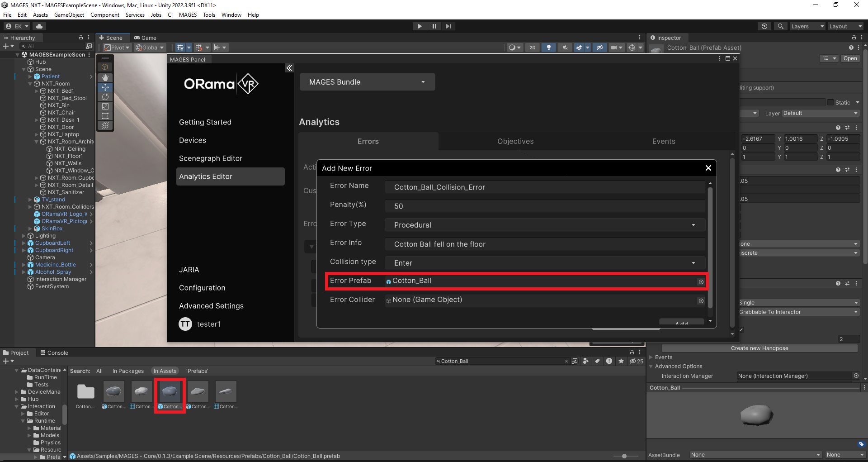Open the Error Prefab object picker

point(701,282)
